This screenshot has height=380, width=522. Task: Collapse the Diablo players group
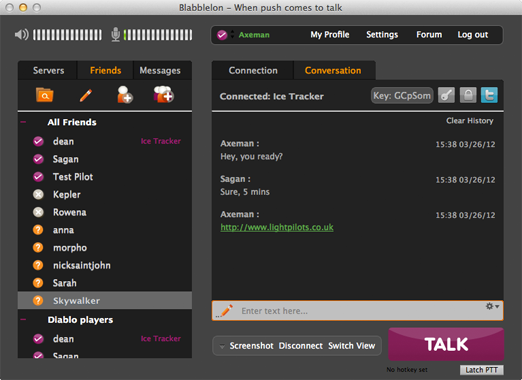[x=23, y=320]
